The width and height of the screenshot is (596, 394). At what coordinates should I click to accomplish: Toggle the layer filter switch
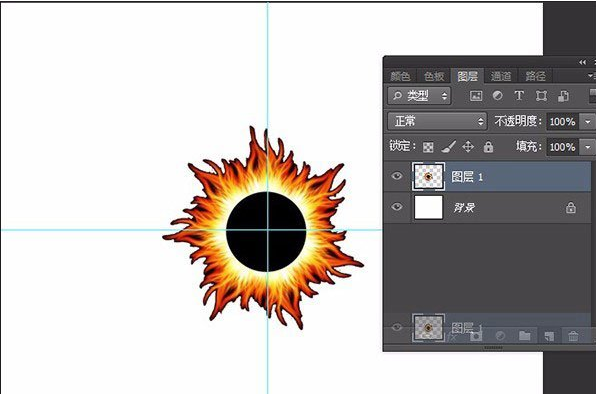(x=592, y=95)
